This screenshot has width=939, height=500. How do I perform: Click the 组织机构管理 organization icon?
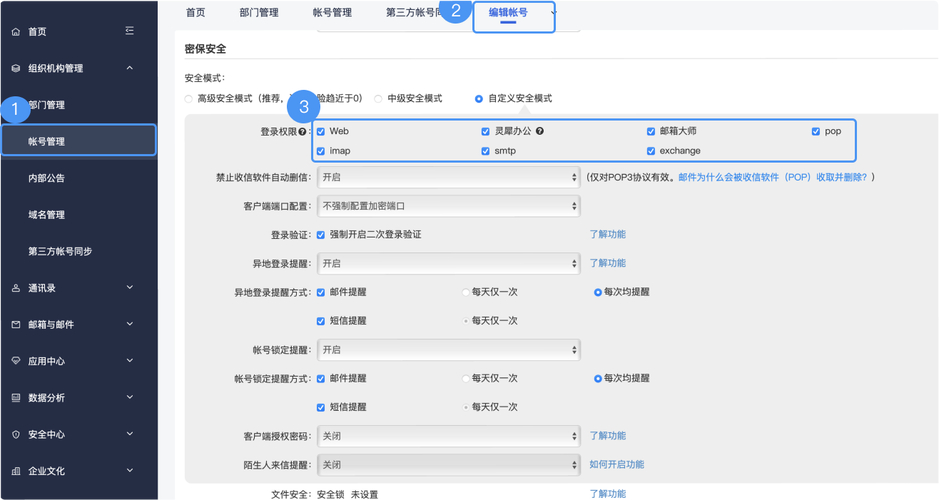16,69
